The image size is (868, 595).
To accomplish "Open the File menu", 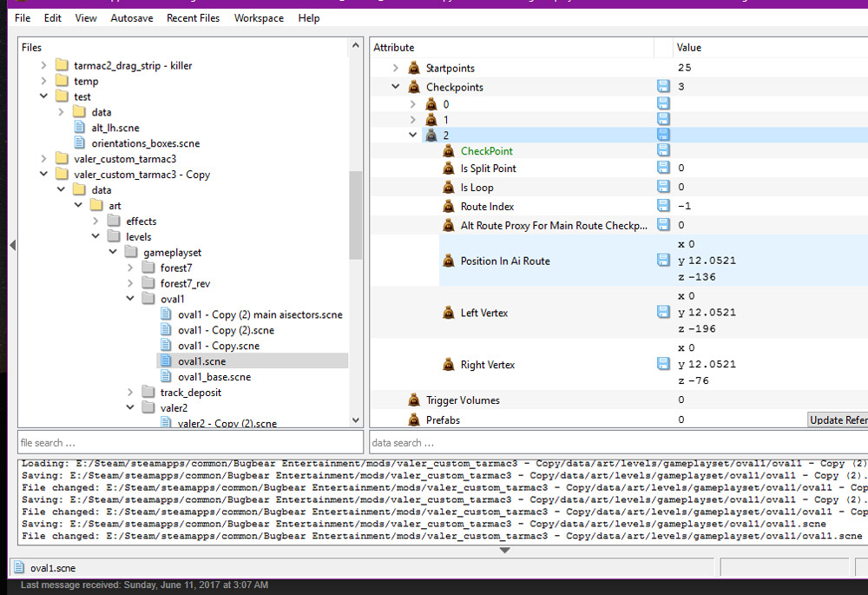I will tap(23, 18).
